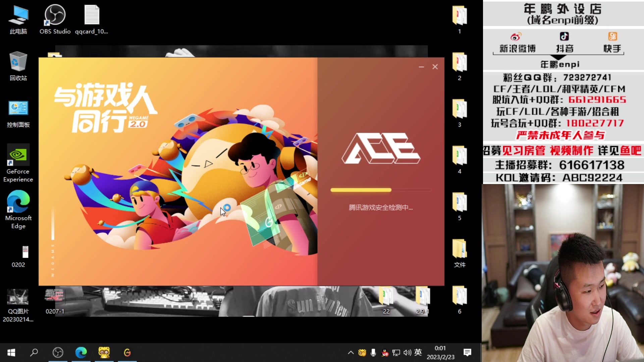
Task: Open the clock showing 0:01 2023/2/23
Action: click(440, 353)
